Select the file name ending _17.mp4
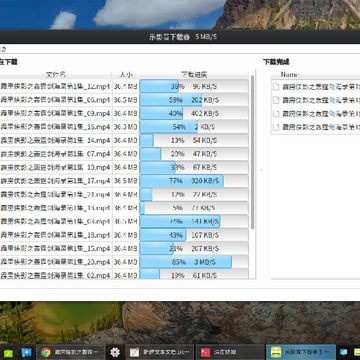 (55, 181)
